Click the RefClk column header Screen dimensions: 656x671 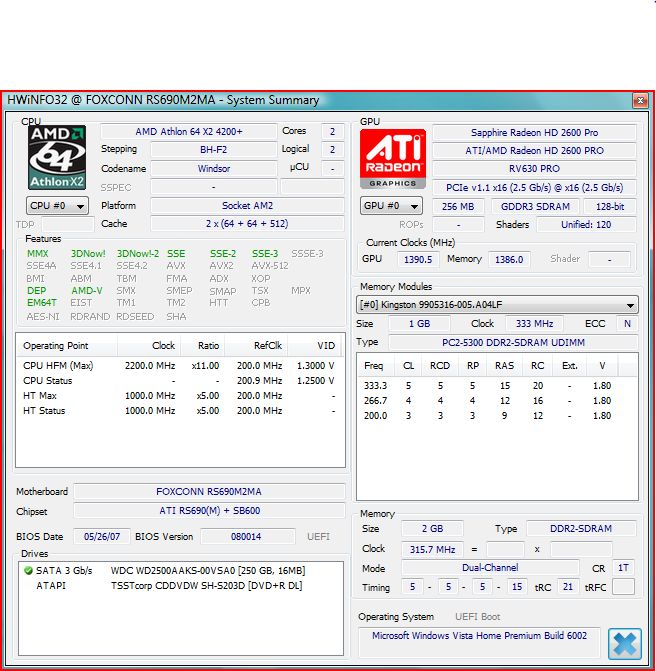(256, 346)
